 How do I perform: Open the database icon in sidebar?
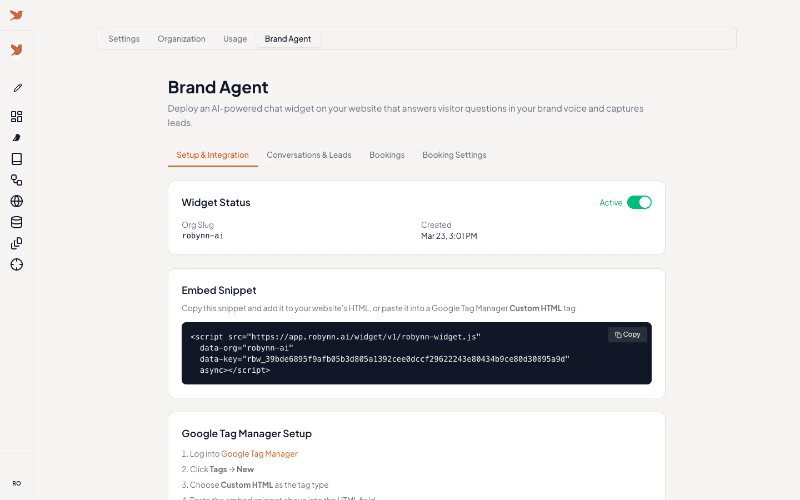(x=16, y=222)
